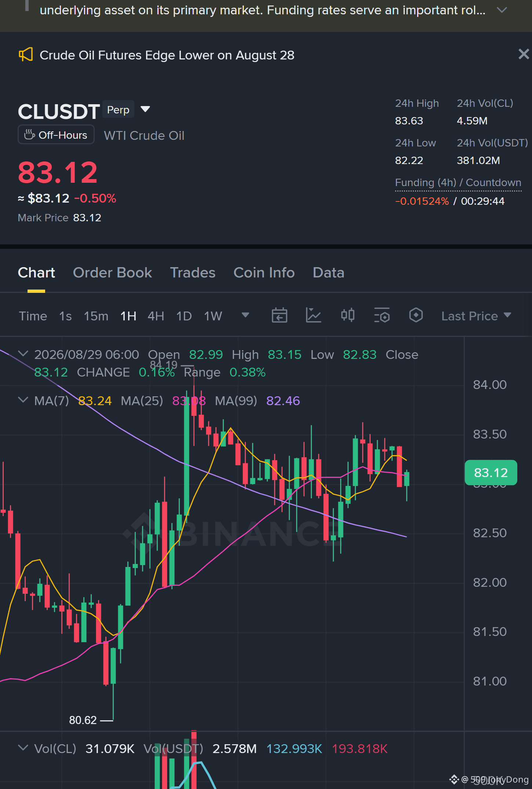
Task: Click the 82.00 price axis label
Action: pos(490,582)
